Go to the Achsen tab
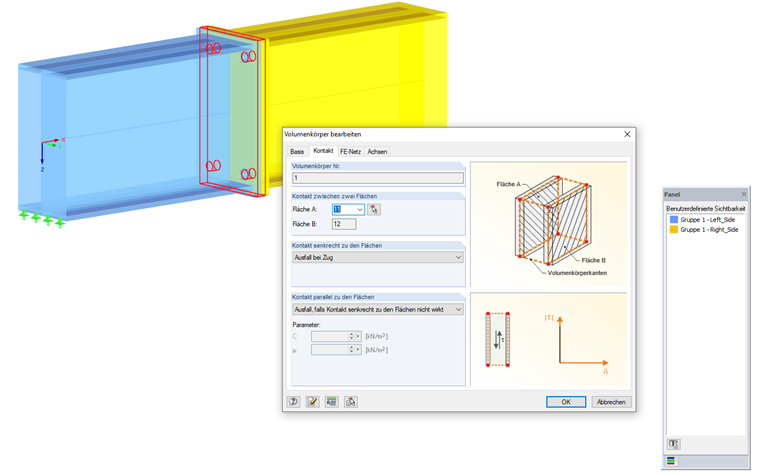 point(377,152)
